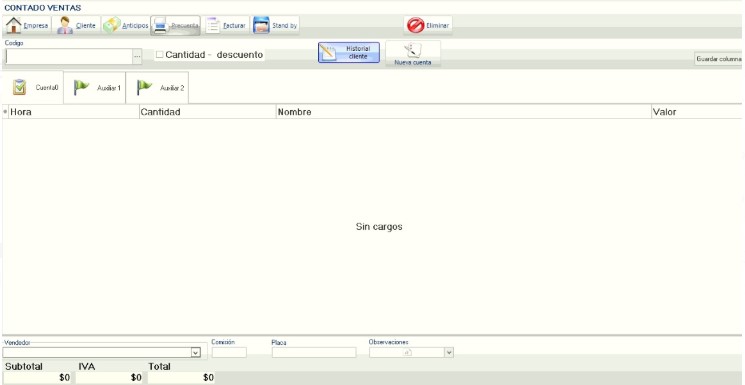745x385 pixels.
Task: Click the Cuenta0 clipboard icon
Action: pyautogui.click(x=19, y=87)
